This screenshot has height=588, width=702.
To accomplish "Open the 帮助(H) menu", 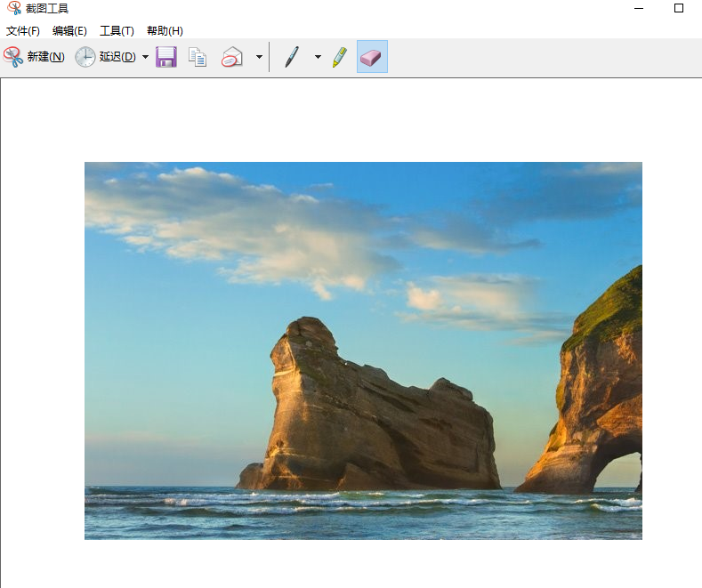I will click(165, 31).
